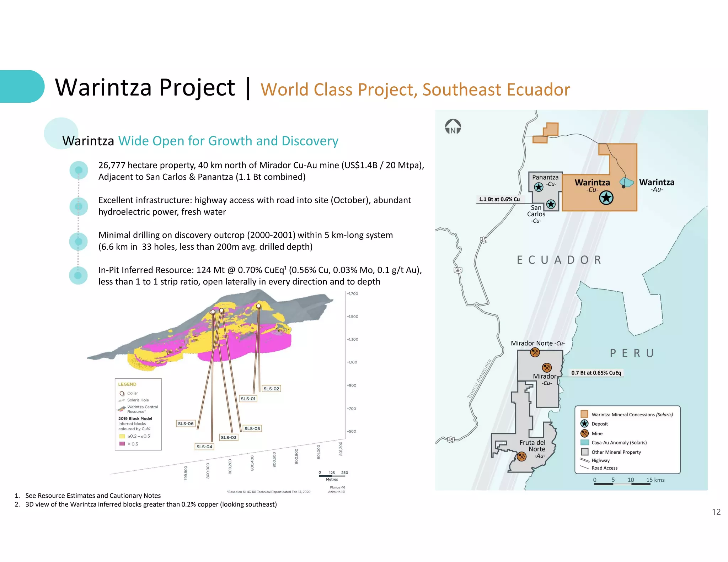Click the 'Panantza -Cu-' map label
This screenshot has width=728, height=562.
(545, 180)
